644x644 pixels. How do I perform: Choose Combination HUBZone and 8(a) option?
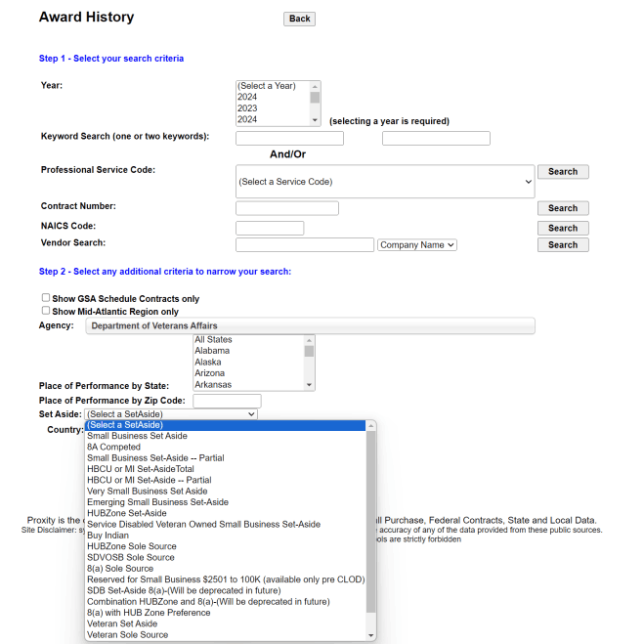(225, 602)
